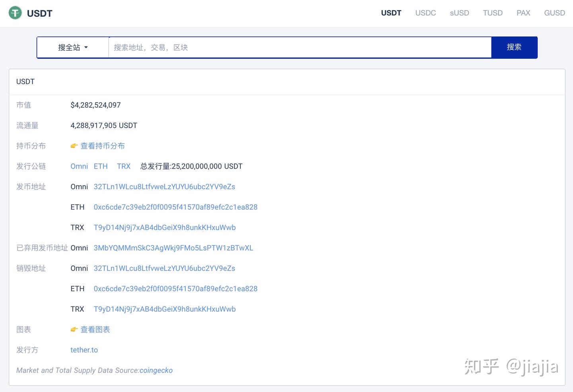Open the sUSD tab
This screenshot has height=392, width=573.
coord(460,13)
